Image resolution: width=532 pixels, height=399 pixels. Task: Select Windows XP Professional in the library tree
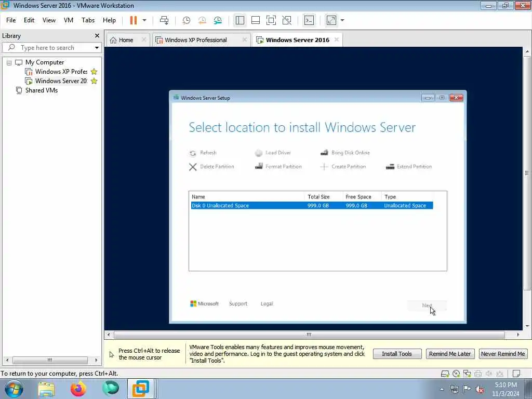point(61,72)
